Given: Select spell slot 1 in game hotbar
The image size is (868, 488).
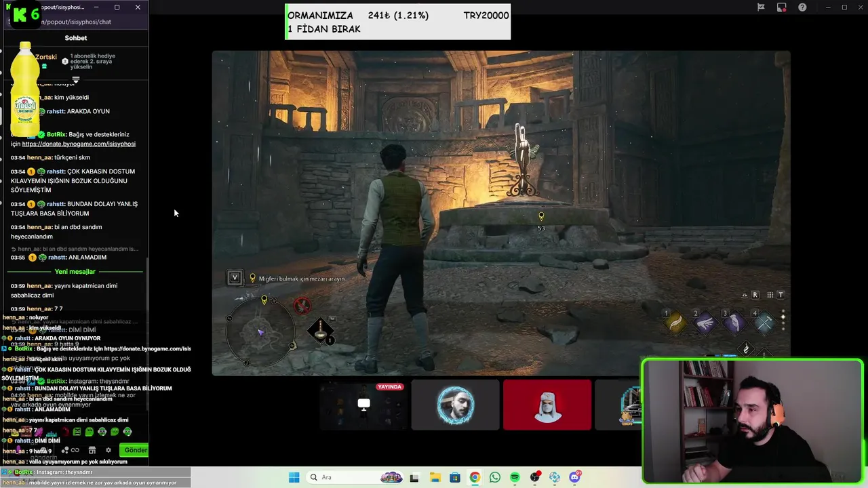Looking at the screenshot, I should (675, 323).
